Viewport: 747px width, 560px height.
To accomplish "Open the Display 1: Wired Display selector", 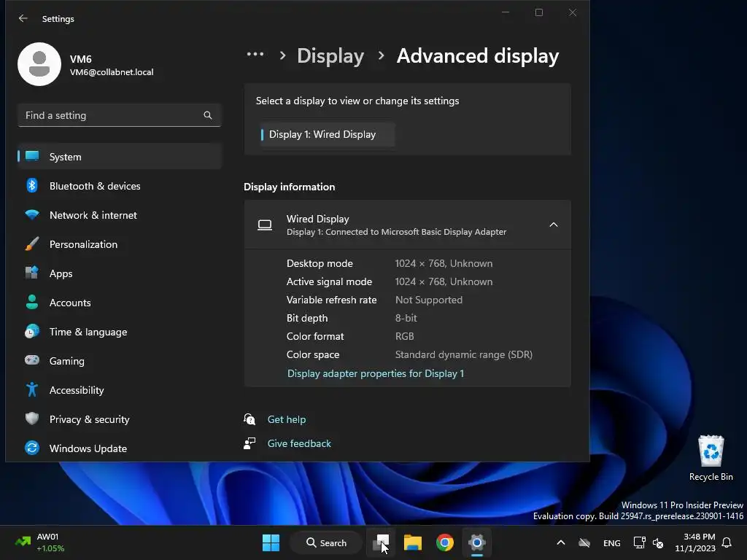I will (327, 135).
